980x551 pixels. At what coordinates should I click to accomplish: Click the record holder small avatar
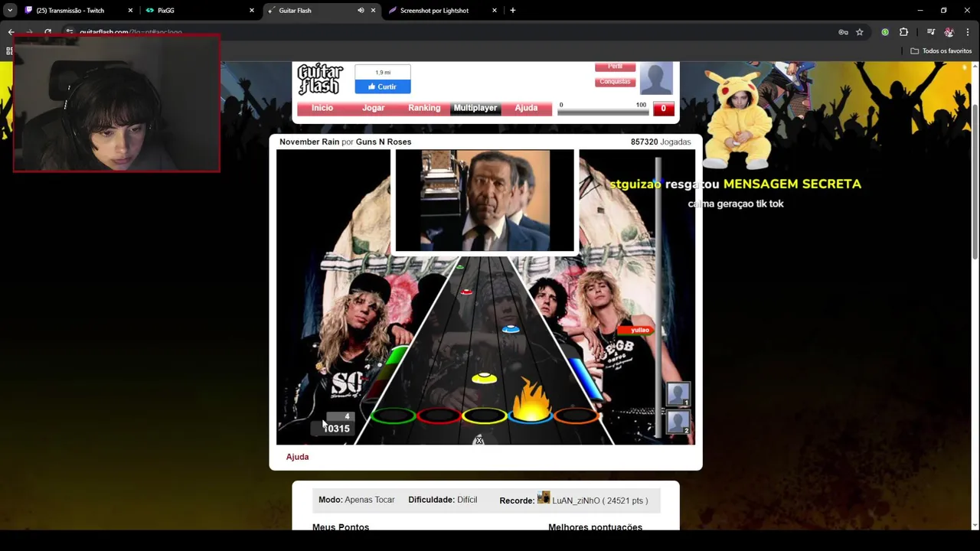pyautogui.click(x=544, y=497)
